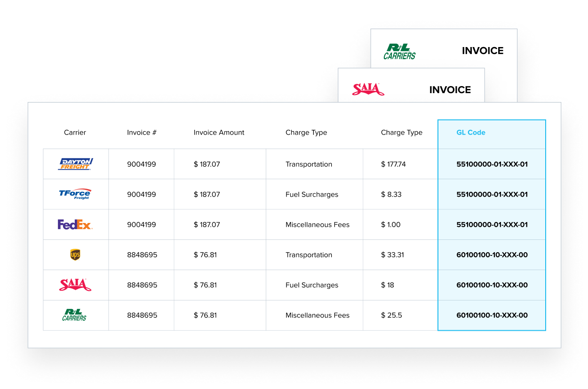Click the INVOICE heading on R+L card
Screen dimensions: 588x389
coord(483,51)
